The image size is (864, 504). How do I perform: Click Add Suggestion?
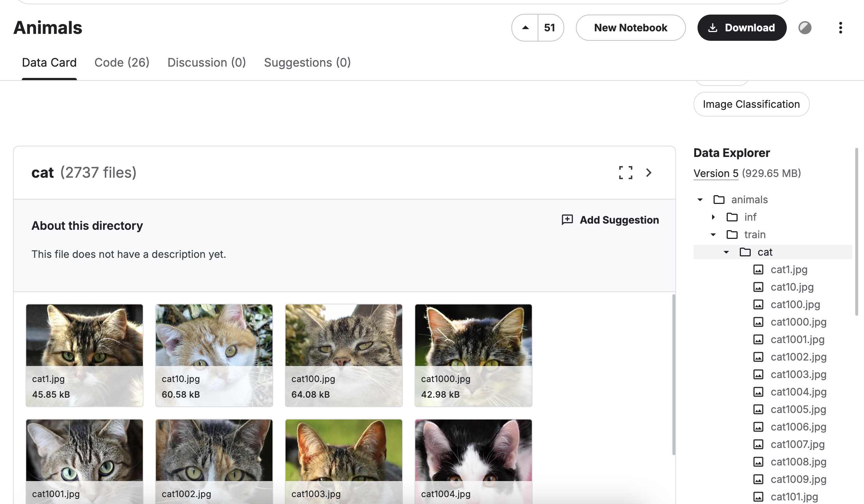(610, 220)
